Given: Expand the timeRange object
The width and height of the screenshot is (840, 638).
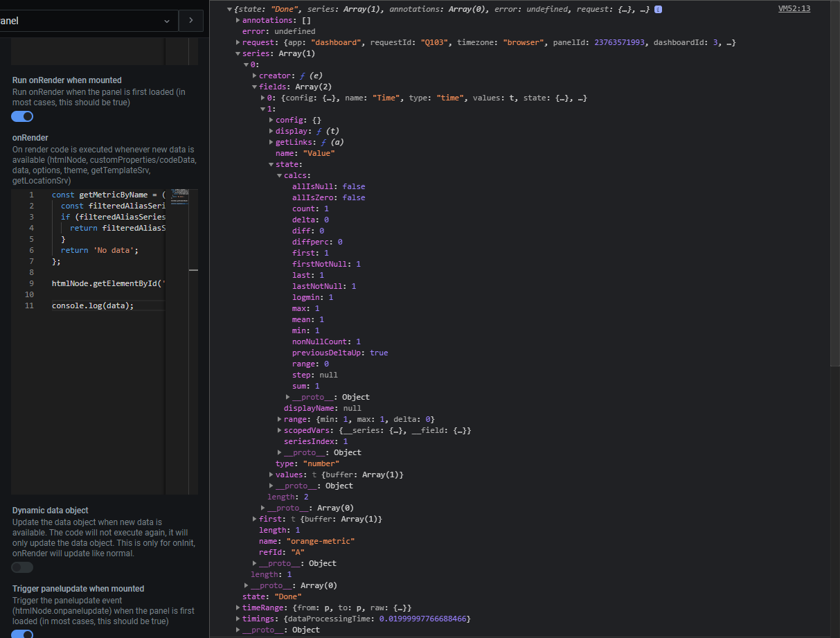Looking at the screenshot, I should (x=238, y=608).
